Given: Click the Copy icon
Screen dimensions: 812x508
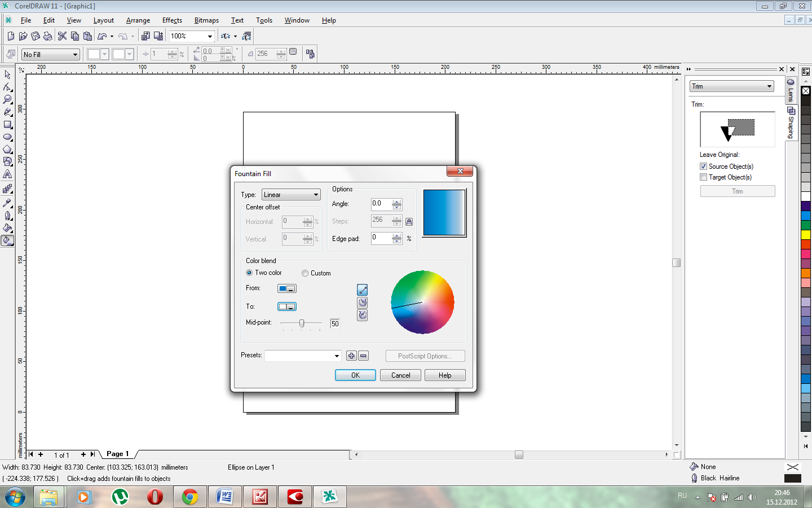Looking at the screenshot, I should coord(74,36).
